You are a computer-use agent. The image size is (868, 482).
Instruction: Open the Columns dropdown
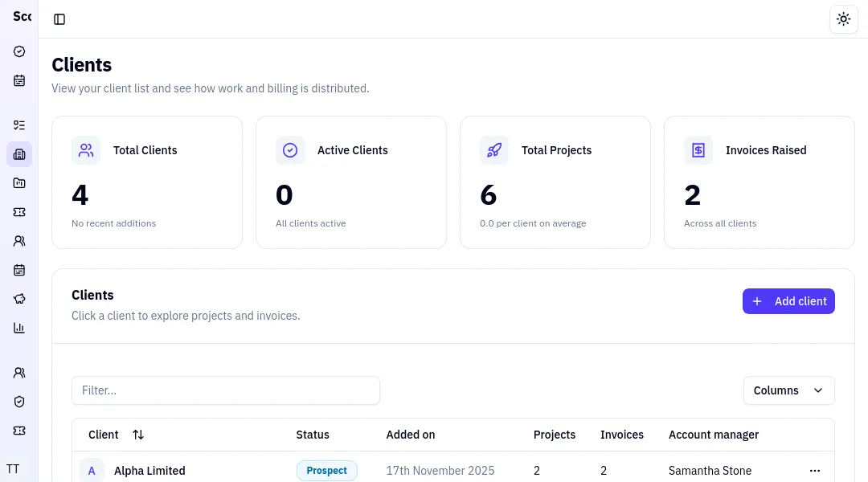point(788,390)
